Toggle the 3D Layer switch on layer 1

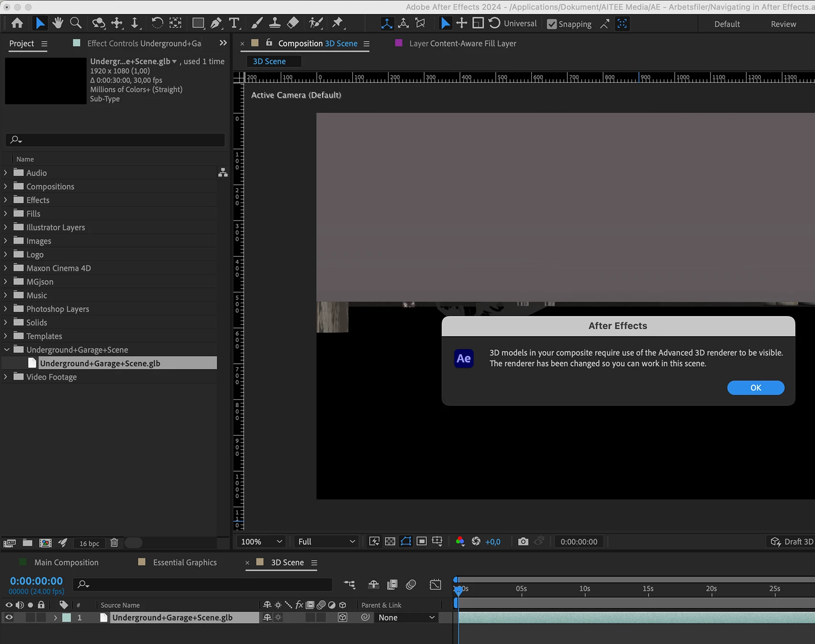[x=342, y=617]
